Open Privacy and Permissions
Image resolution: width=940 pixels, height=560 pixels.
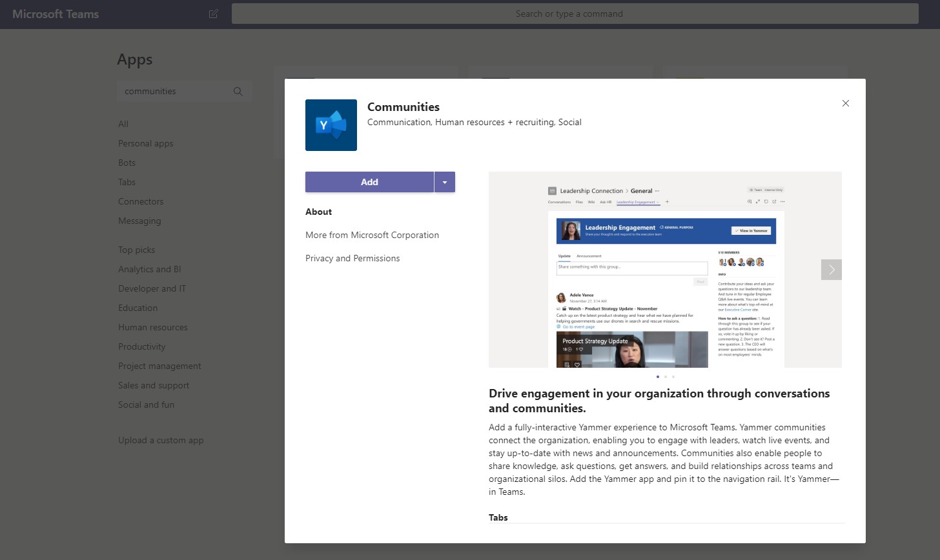(x=352, y=258)
